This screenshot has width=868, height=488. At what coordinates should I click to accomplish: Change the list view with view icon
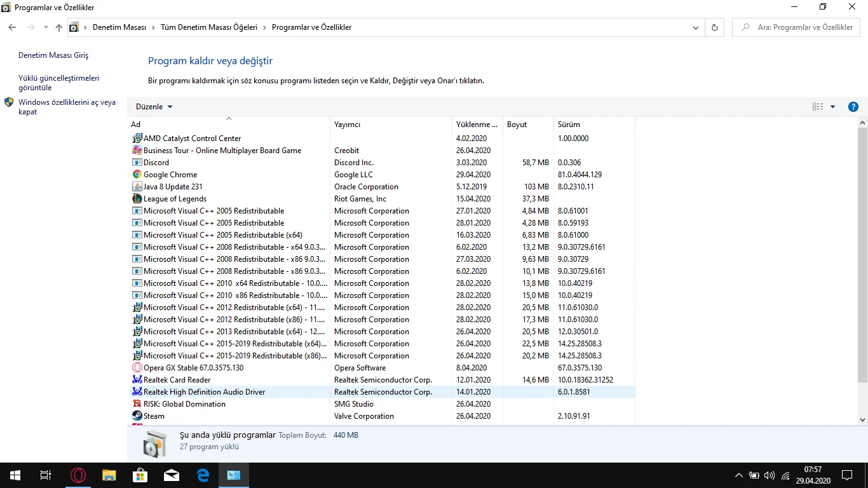click(818, 107)
